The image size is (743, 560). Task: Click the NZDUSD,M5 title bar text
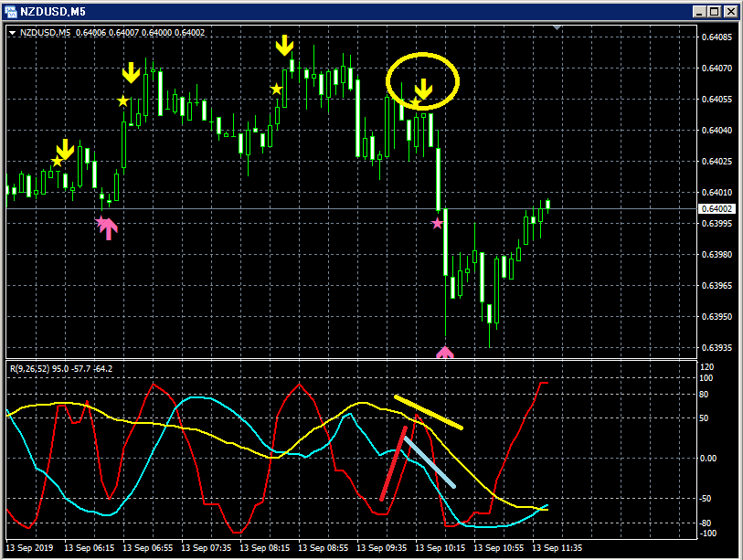tap(53, 12)
